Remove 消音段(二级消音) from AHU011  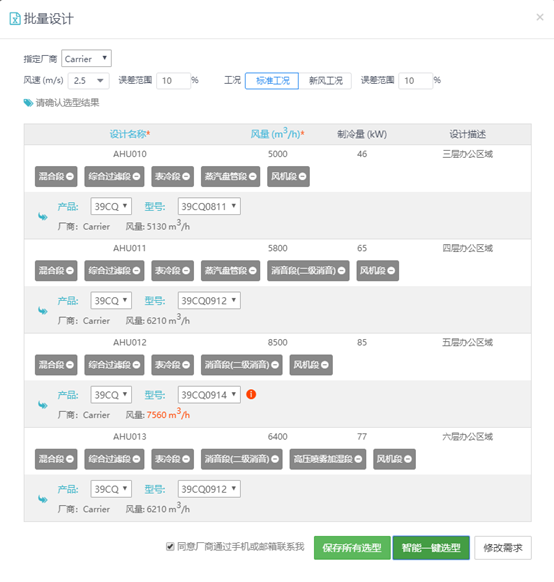(x=342, y=271)
